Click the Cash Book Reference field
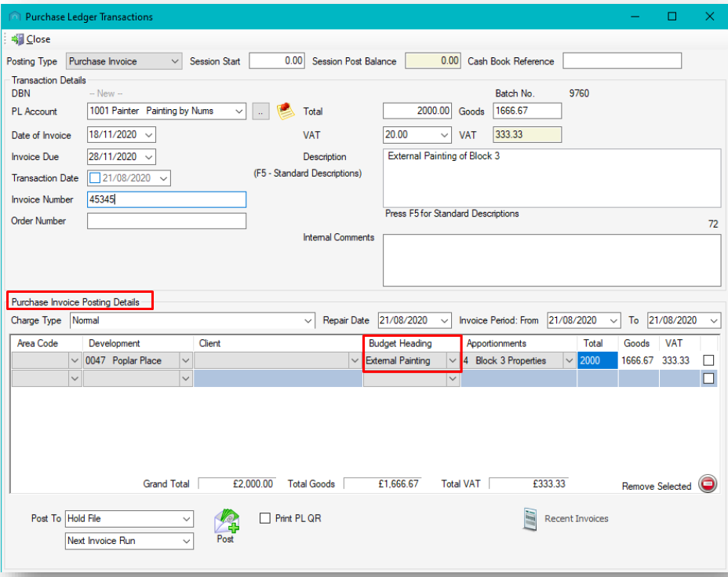The image size is (728, 577). [622, 61]
